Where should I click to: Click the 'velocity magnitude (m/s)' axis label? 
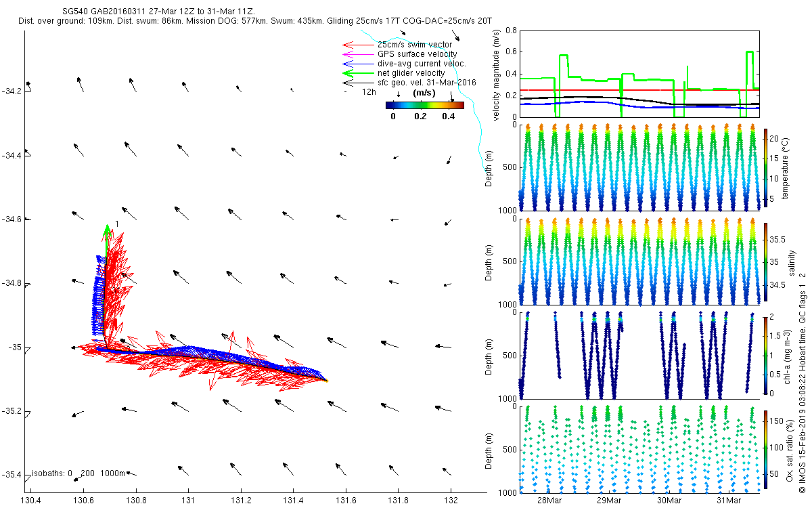point(496,74)
